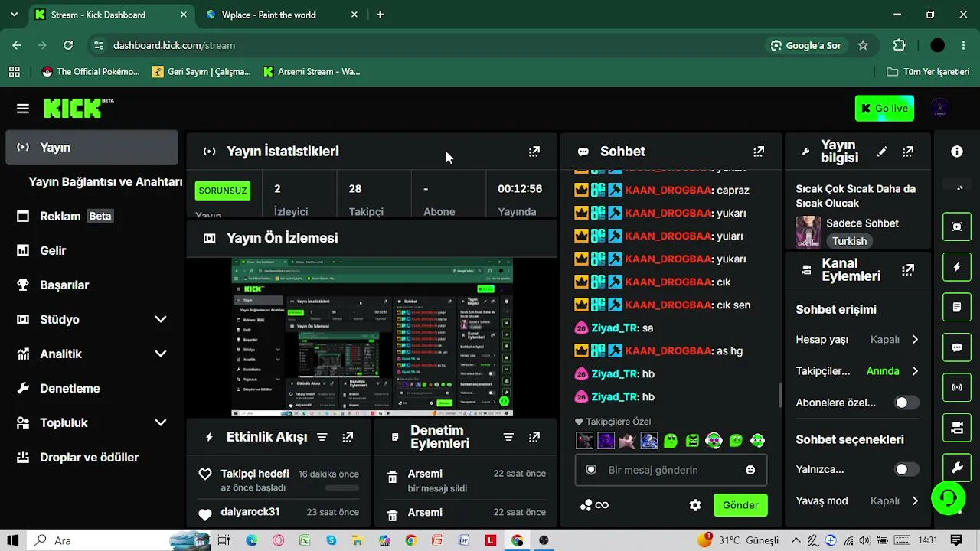
Task: Open the Hesap yaşı setting
Action: 857,340
